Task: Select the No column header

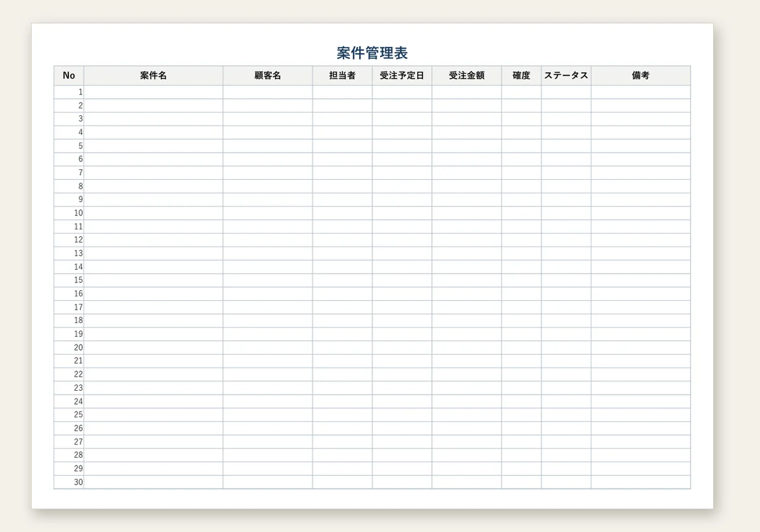Action: (69, 75)
